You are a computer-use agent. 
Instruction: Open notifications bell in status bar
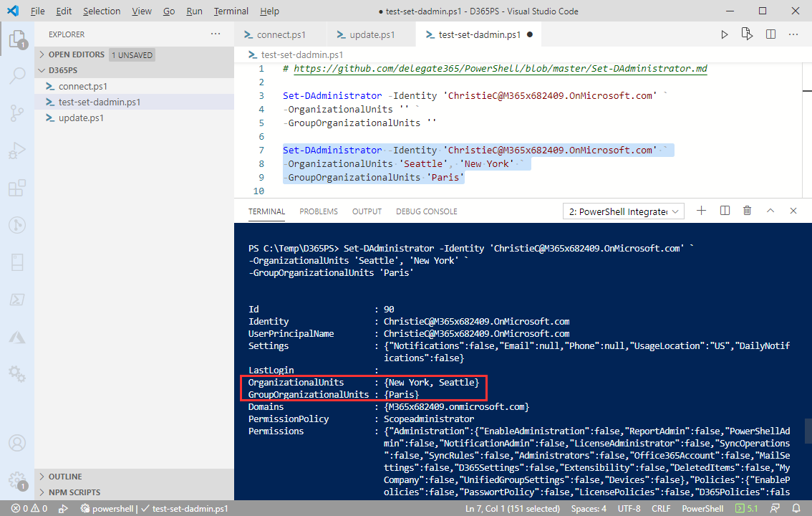(796, 508)
